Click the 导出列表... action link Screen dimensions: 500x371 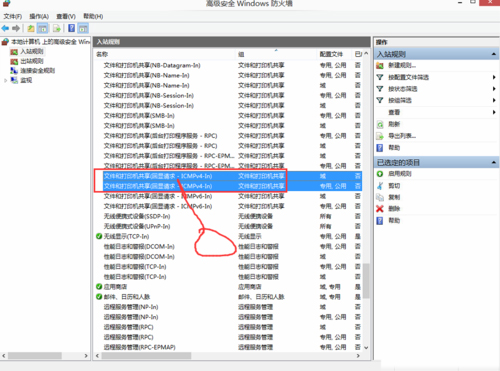point(402,136)
